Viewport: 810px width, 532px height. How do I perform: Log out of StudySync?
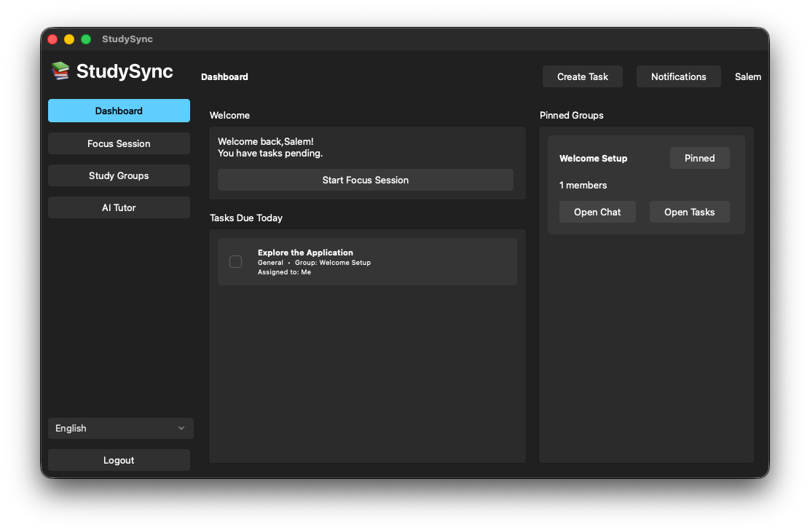(x=119, y=460)
